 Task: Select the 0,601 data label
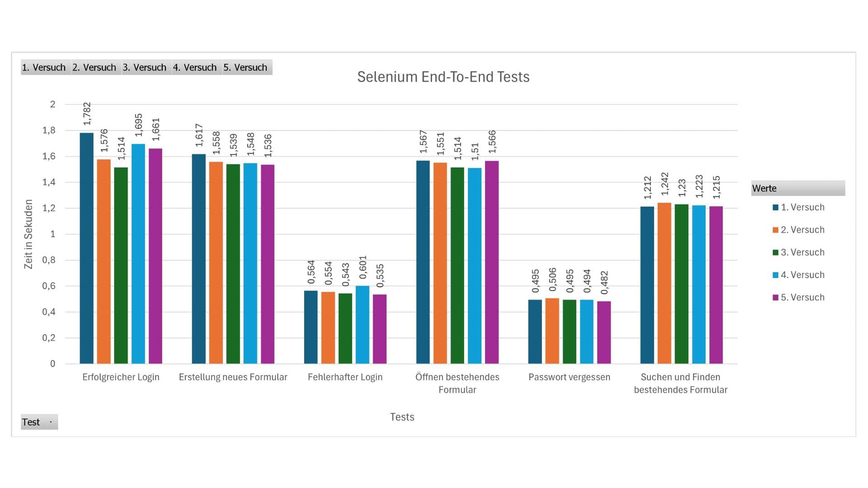click(x=363, y=267)
